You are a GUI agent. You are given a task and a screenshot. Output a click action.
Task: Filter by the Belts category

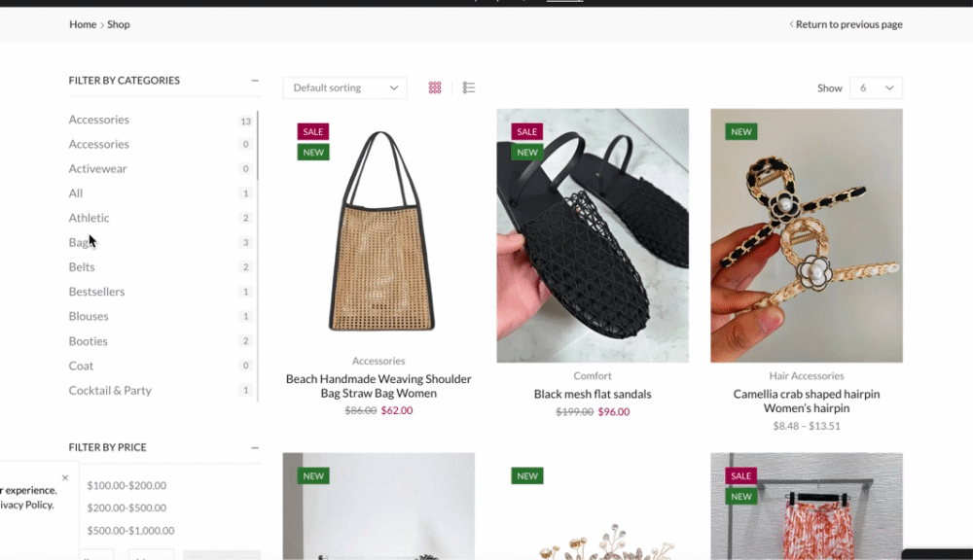coord(82,267)
